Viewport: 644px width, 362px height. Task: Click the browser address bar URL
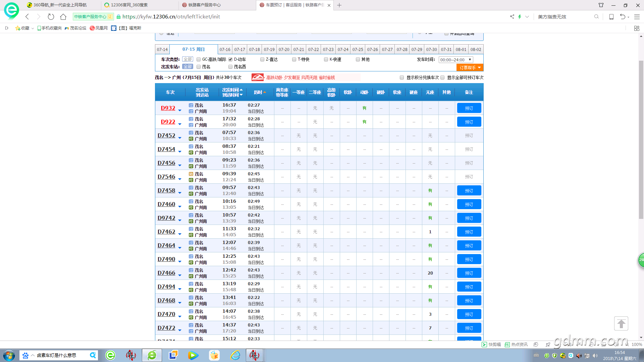pos(171,16)
